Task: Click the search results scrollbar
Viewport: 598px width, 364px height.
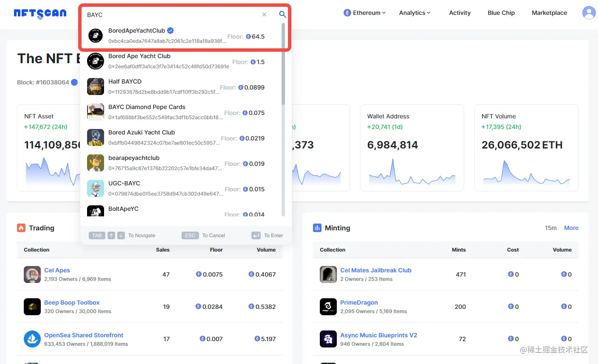Action: pyautogui.click(x=283, y=64)
